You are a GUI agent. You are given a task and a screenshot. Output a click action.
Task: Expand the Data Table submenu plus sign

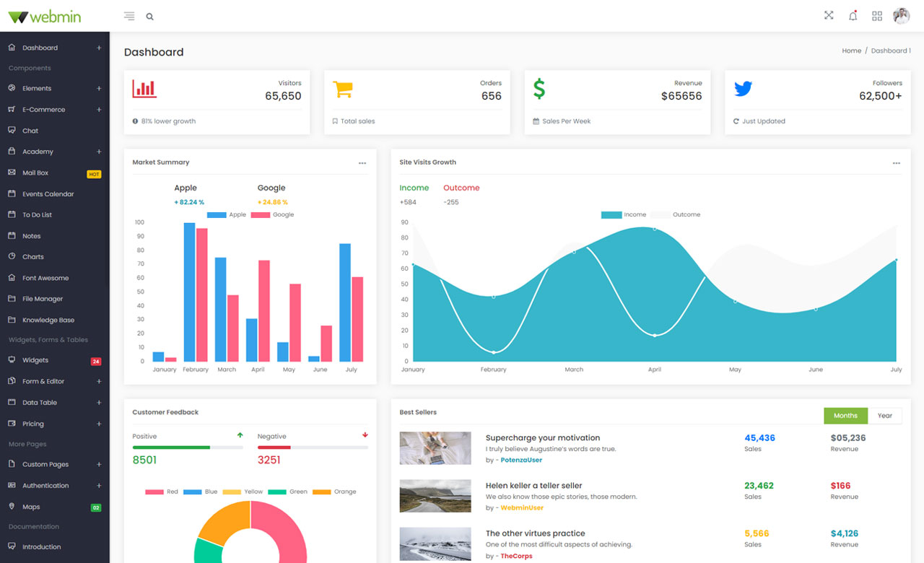(99, 402)
